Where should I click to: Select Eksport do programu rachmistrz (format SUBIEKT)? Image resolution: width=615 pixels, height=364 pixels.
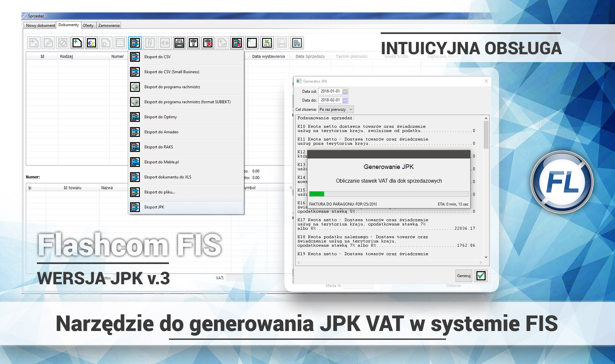(x=186, y=102)
